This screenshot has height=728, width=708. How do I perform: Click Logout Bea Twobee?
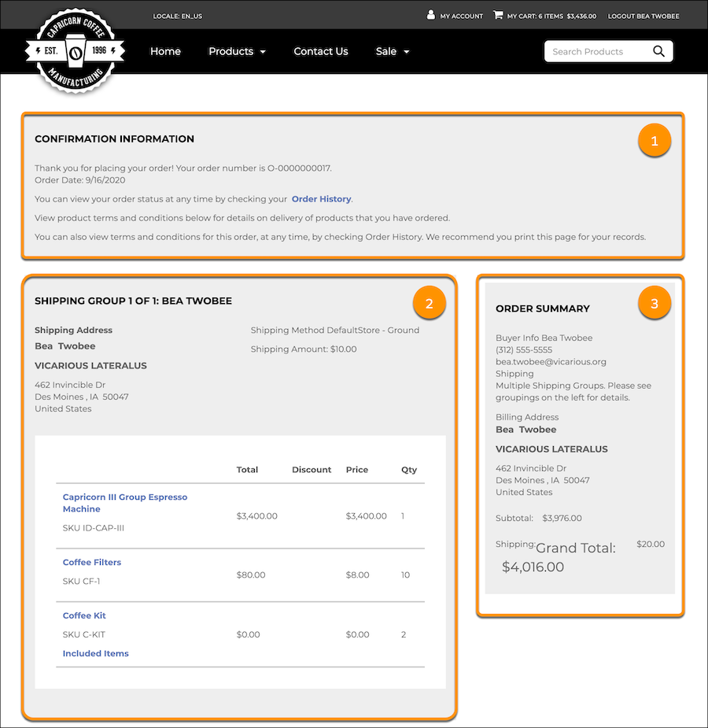[x=643, y=15]
